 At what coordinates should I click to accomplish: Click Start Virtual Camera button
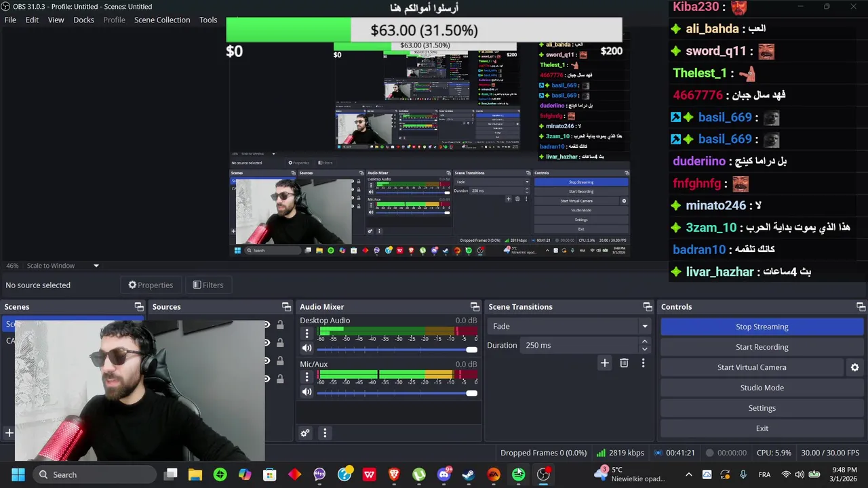[x=751, y=367]
